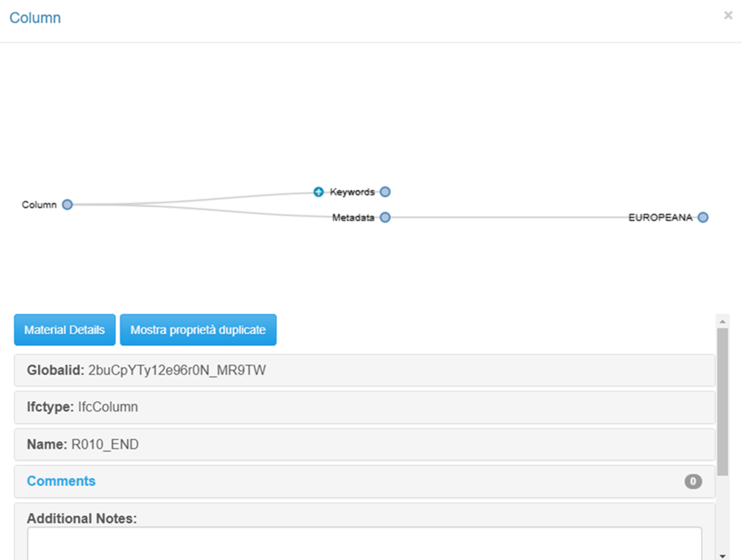The height and width of the screenshot is (560, 742).
Task: Close the Column dialog
Action: pos(728,15)
